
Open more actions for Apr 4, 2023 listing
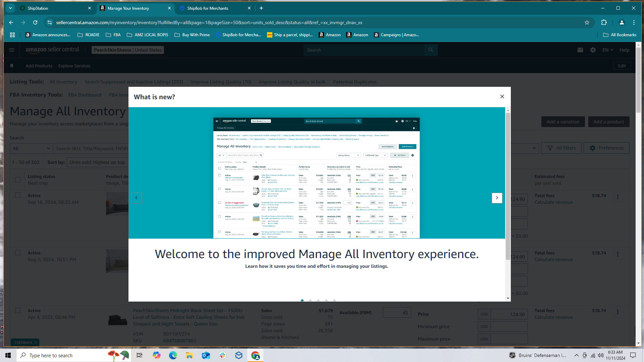pos(618,312)
